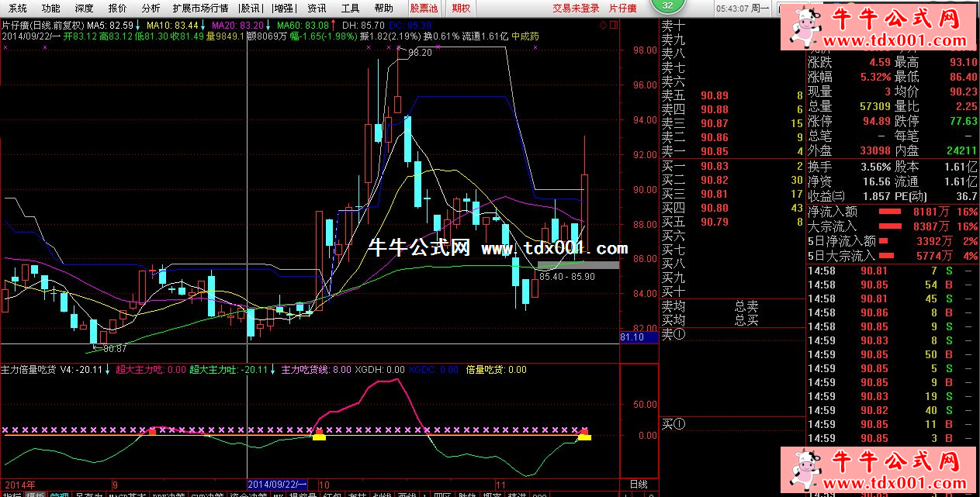Click the gray gap zone bar on chart
The width and height of the screenshot is (980, 497).
pos(578,265)
